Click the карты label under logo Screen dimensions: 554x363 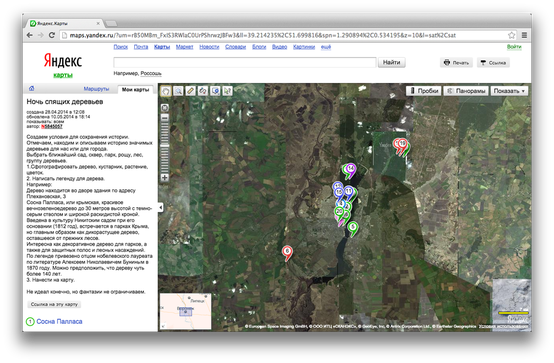pos(63,75)
